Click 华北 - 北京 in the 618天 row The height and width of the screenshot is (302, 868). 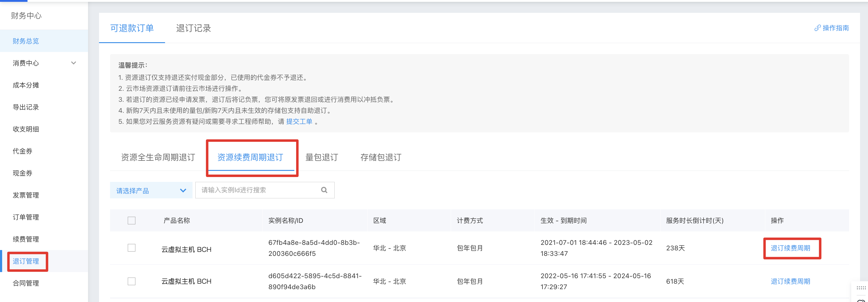(389, 282)
